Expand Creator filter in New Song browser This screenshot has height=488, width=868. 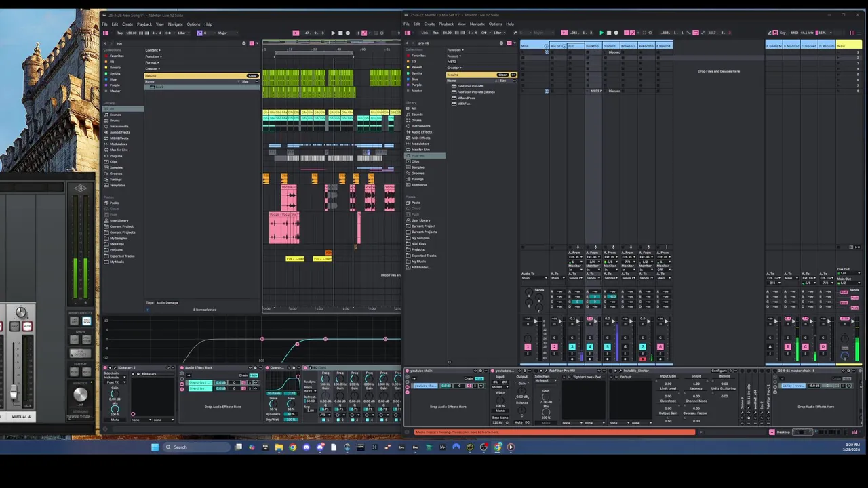point(153,68)
